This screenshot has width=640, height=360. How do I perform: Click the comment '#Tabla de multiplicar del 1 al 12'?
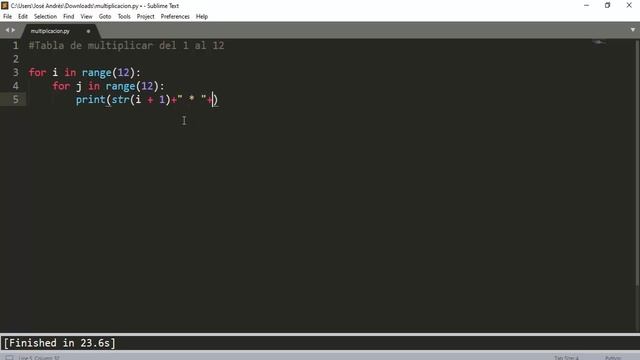click(x=126, y=45)
